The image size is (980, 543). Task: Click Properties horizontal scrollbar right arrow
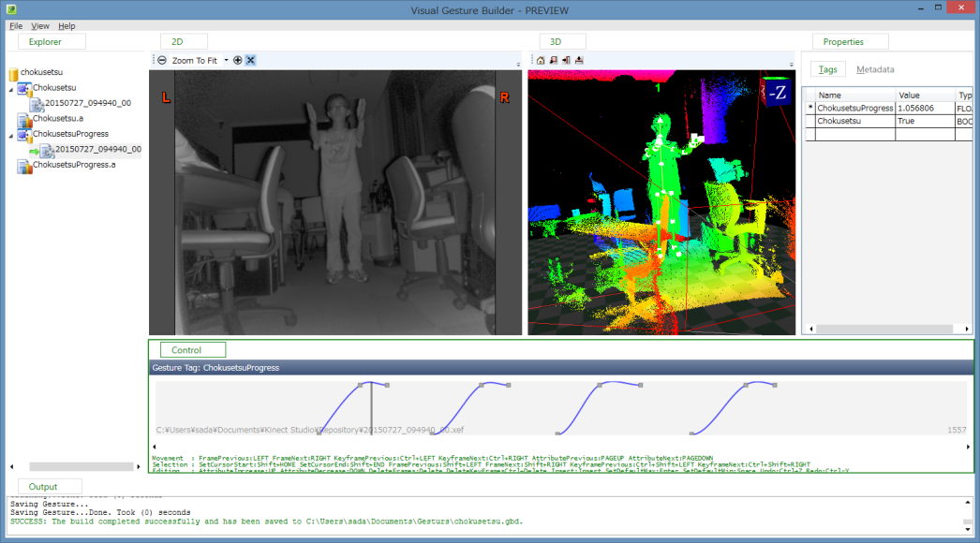coord(967,329)
